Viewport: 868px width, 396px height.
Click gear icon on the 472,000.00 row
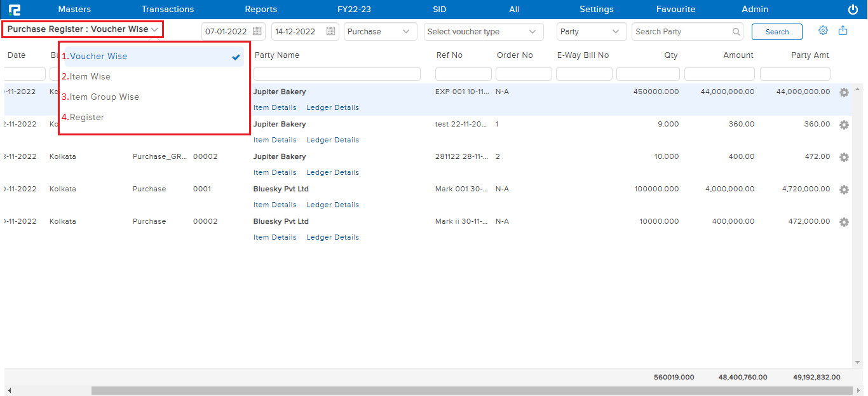coord(844,222)
